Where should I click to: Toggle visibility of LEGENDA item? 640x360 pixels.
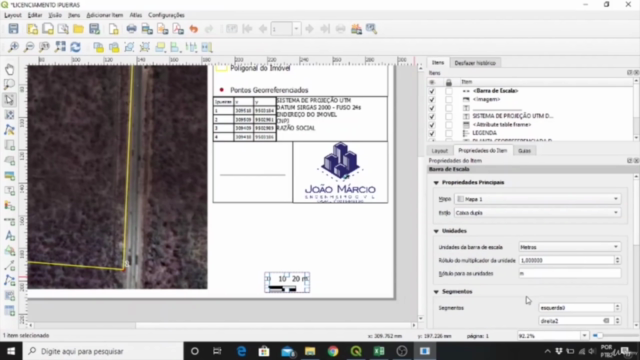(x=432, y=133)
